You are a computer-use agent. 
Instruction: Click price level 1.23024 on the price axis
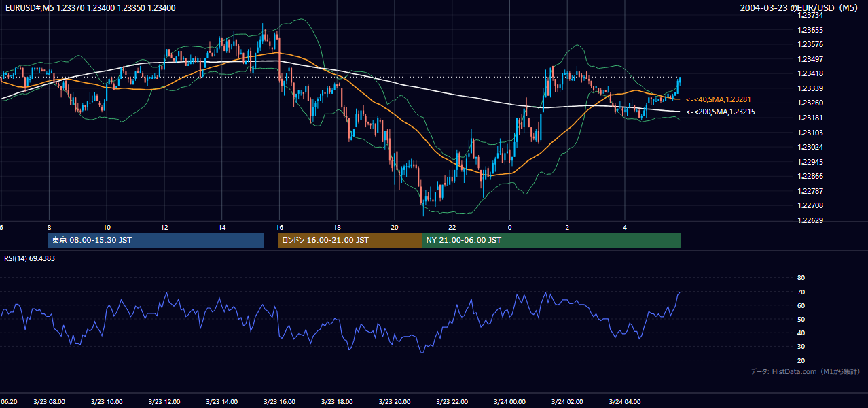pos(810,147)
